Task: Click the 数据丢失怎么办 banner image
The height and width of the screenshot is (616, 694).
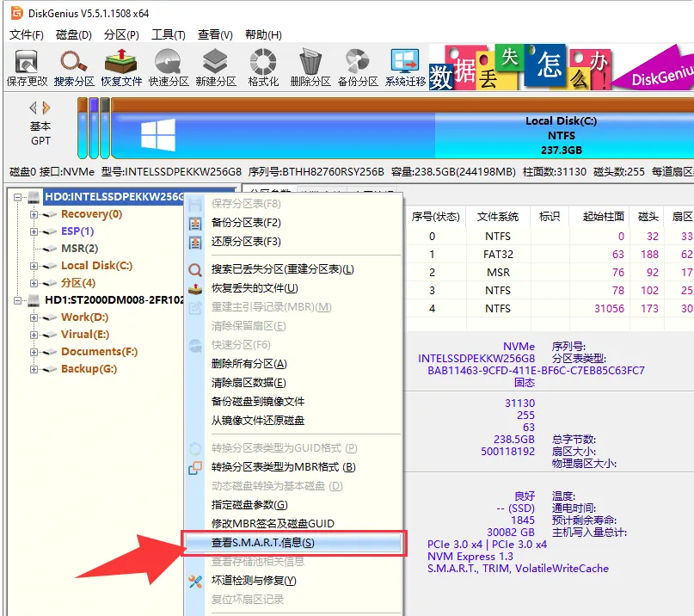Action: pyautogui.click(x=520, y=67)
